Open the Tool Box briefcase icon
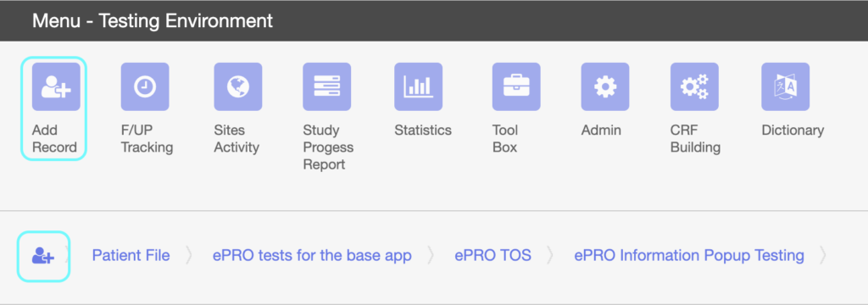The width and height of the screenshot is (868, 305). pyautogui.click(x=516, y=86)
